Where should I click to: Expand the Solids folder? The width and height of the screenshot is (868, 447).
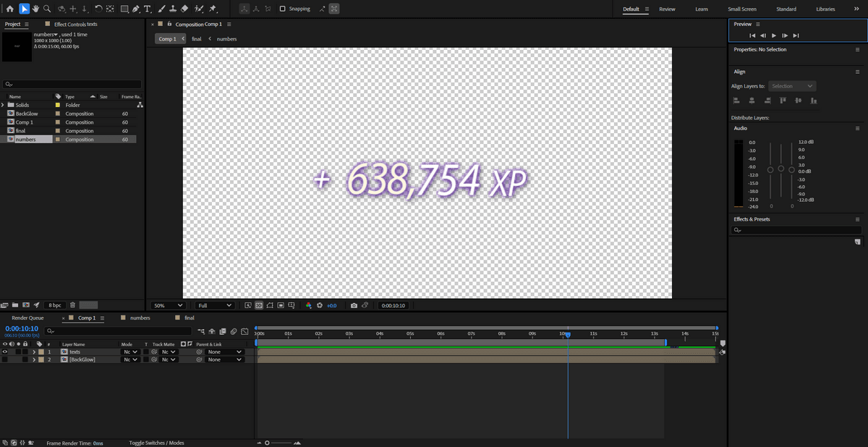(3, 105)
